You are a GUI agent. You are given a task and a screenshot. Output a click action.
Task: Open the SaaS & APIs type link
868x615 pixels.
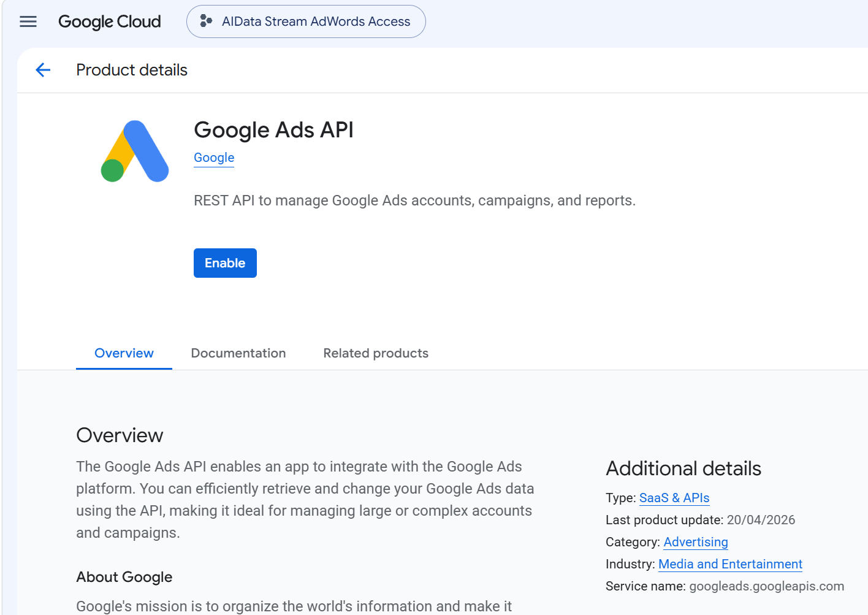(674, 498)
